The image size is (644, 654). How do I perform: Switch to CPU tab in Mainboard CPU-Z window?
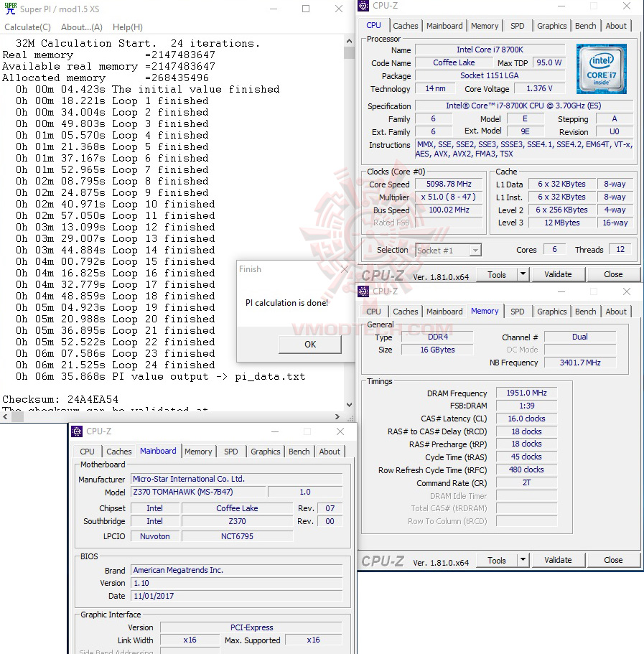click(87, 452)
